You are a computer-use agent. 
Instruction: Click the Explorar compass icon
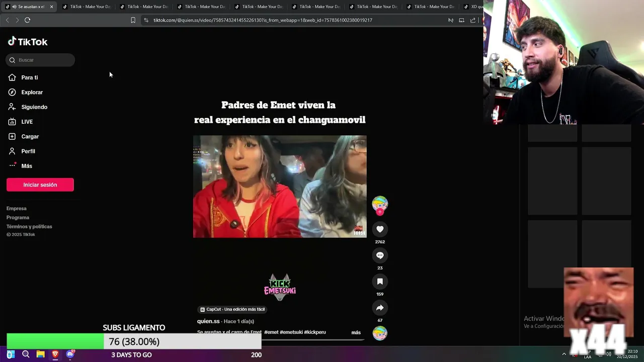[x=12, y=93]
